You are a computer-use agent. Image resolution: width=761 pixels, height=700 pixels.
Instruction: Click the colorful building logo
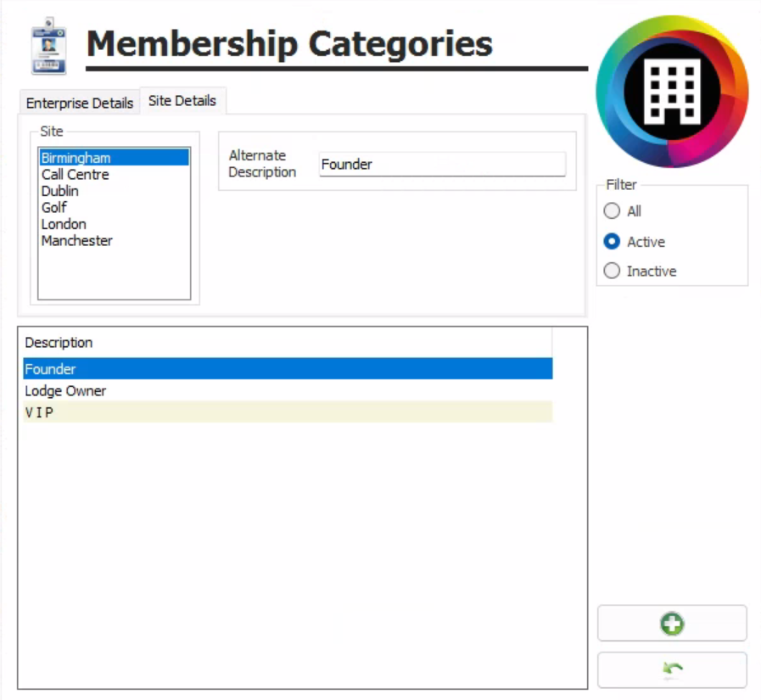[x=672, y=92]
